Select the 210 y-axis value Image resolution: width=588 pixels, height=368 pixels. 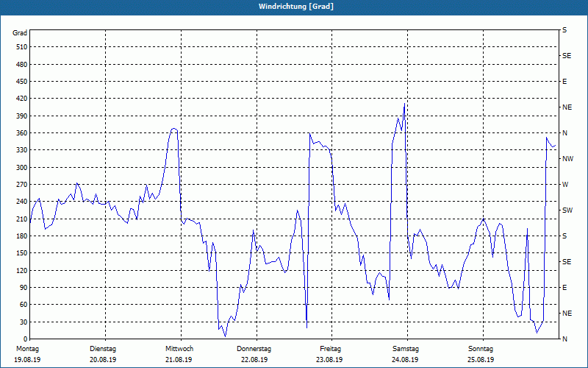[22, 219]
